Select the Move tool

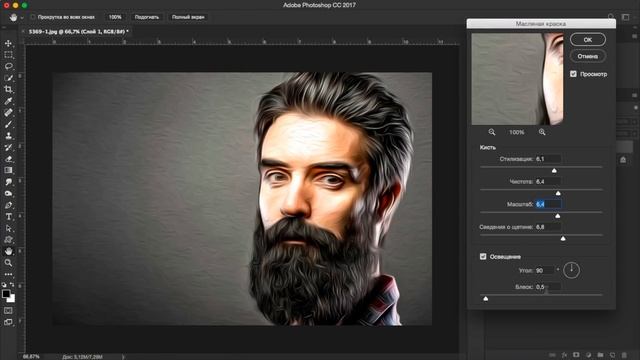(x=8, y=43)
